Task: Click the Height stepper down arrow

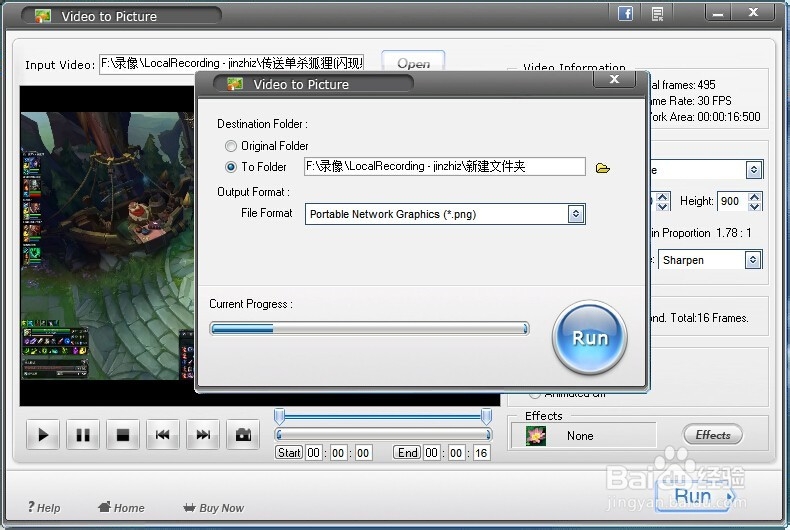Action: coord(754,206)
